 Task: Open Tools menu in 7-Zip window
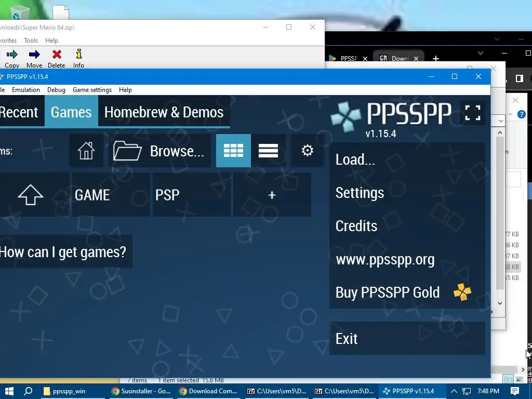pos(31,41)
